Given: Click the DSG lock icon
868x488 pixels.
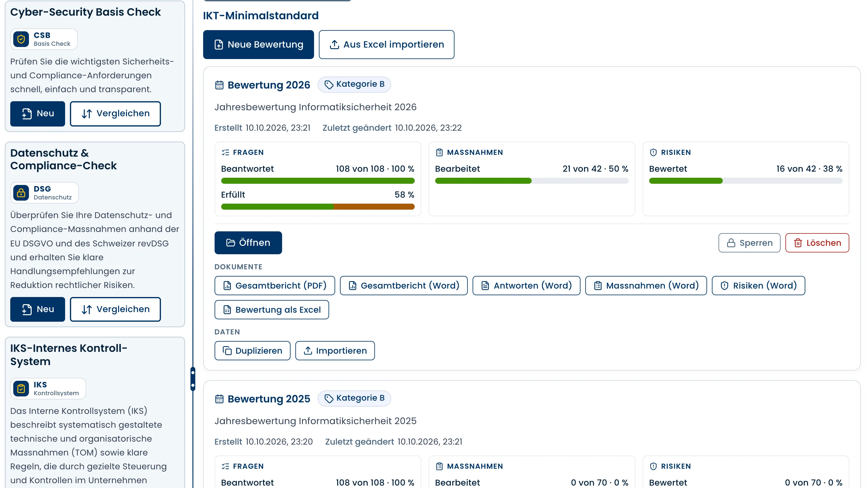Looking at the screenshot, I should pos(21,193).
